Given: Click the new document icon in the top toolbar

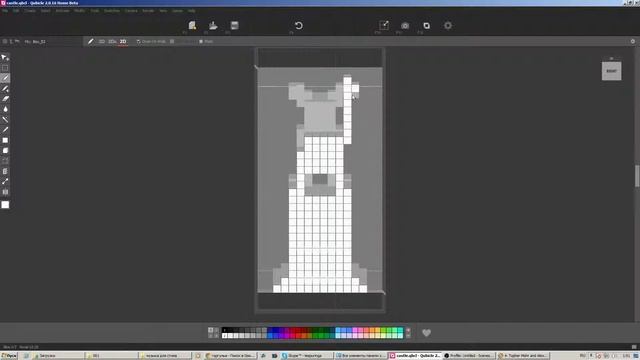Looking at the screenshot, I should (x=192, y=25).
